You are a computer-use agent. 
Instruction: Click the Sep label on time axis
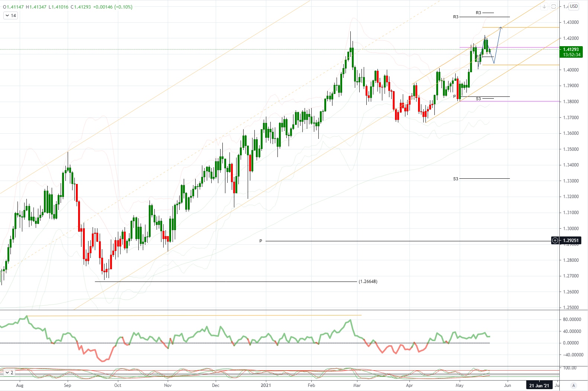(x=67, y=385)
